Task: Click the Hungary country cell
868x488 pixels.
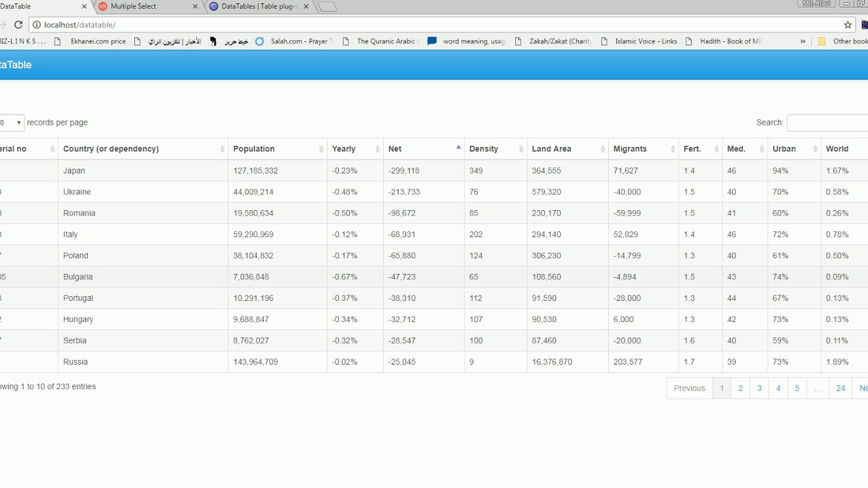Action: pos(143,319)
